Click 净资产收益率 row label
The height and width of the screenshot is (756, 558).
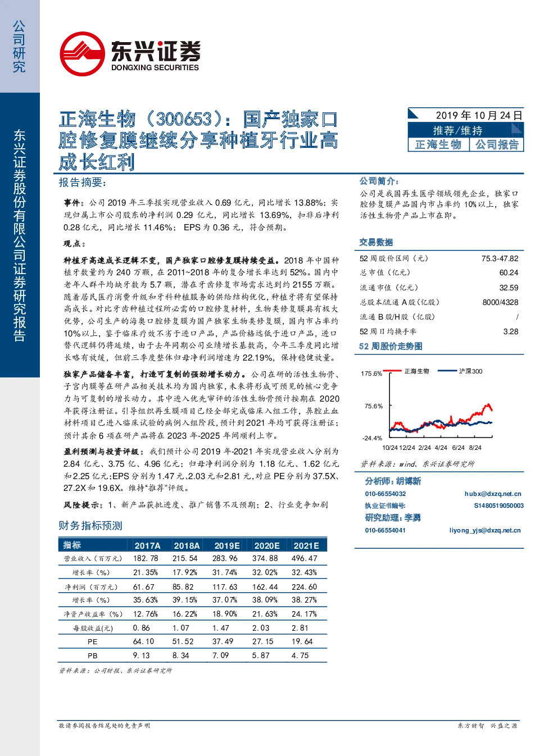[93, 614]
